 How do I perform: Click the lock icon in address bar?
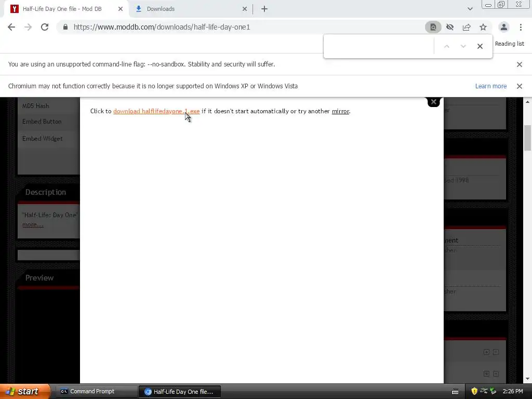click(x=65, y=27)
